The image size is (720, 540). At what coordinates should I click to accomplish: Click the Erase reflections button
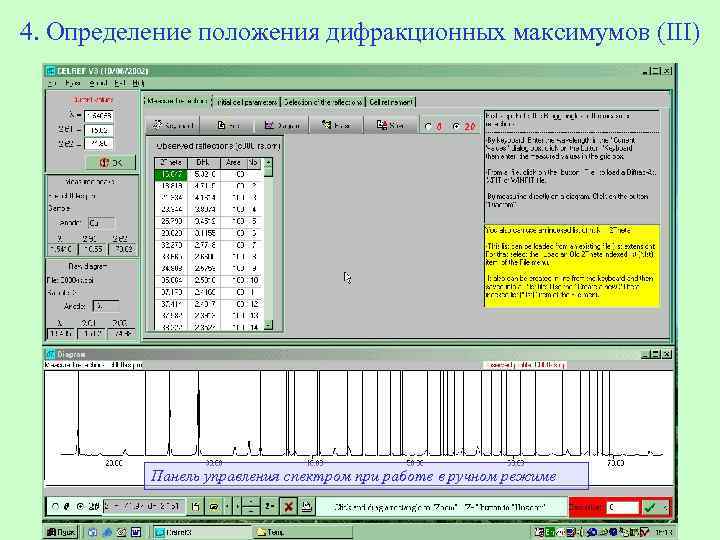point(336,124)
